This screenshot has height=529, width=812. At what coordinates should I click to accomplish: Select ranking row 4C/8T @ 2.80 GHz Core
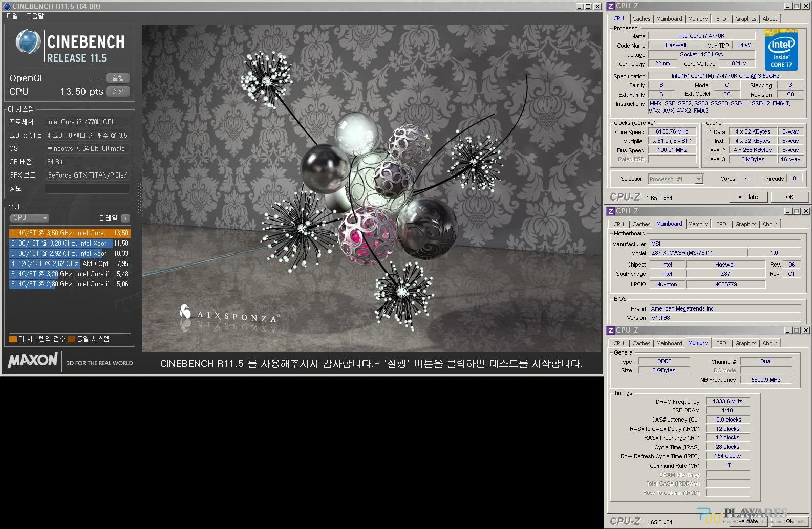pyautogui.click(x=70, y=284)
